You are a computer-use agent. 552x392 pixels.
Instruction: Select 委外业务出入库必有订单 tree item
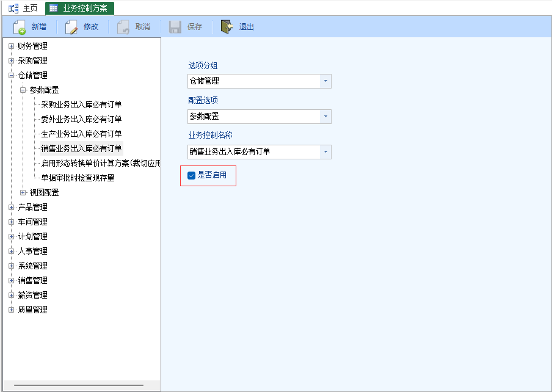[x=81, y=119]
